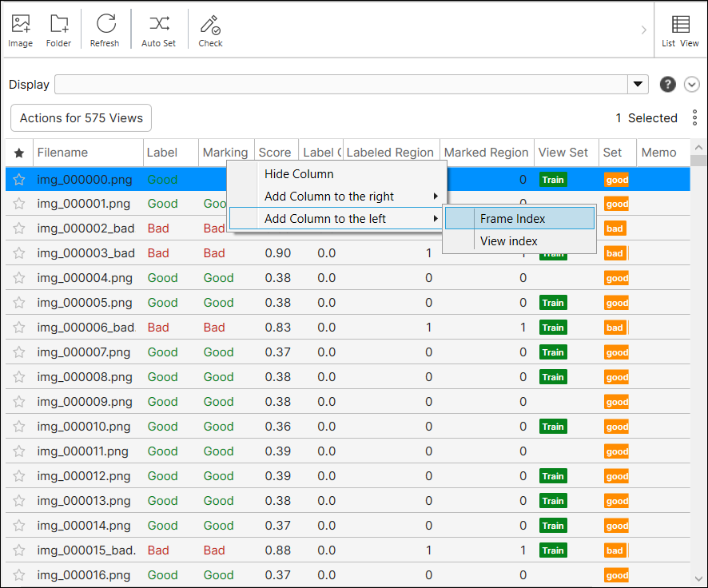Click Actions for 575 Views button
708x588 pixels.
tap(82, 118)
